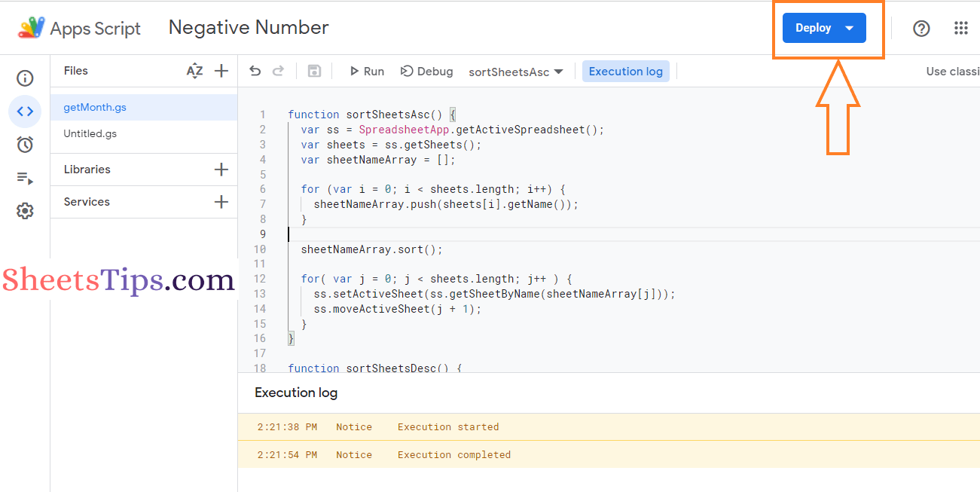This screenshot has height=492, width=980.
Task: Click the ss.setActiveSheet line
Action: point(494,294)
